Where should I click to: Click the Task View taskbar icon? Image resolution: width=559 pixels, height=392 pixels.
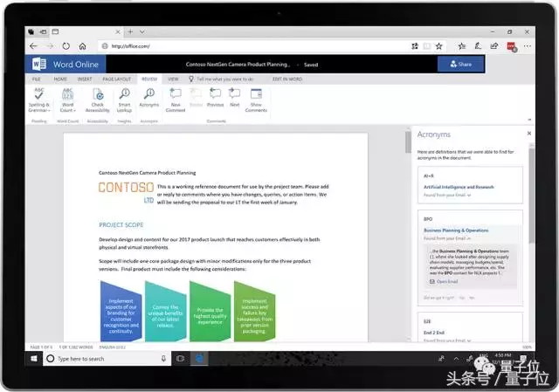(x=181, y=359)
